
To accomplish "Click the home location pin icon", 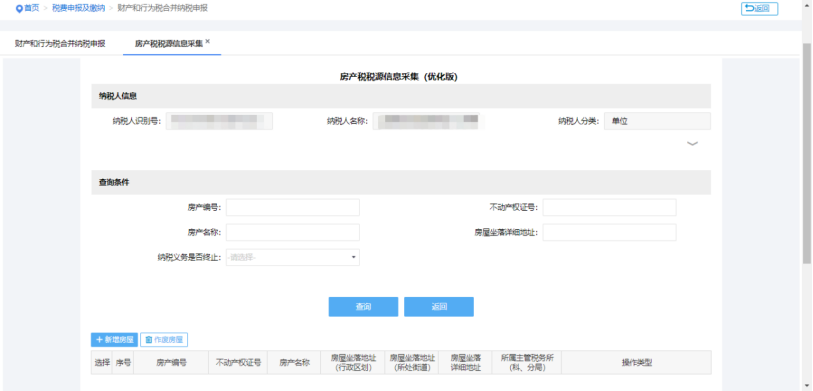I will tap(19, 8).
